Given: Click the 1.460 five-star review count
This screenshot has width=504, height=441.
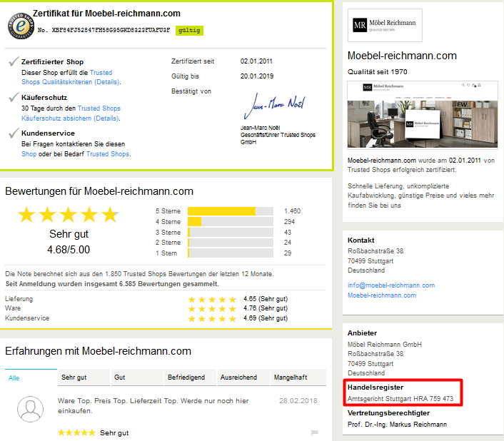Looking at the screenshot, I should pyautogui.click(x=292, y=211).
